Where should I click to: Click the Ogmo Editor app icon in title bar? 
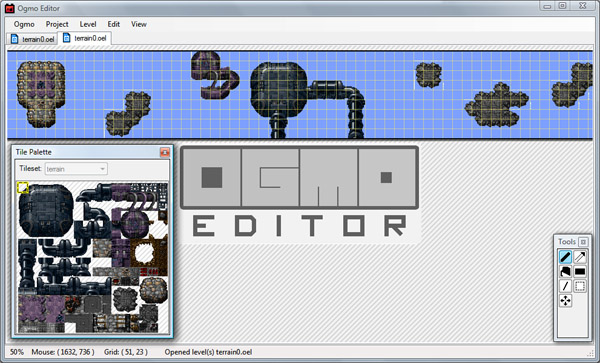pyautogui.click(x=10, y=8)
